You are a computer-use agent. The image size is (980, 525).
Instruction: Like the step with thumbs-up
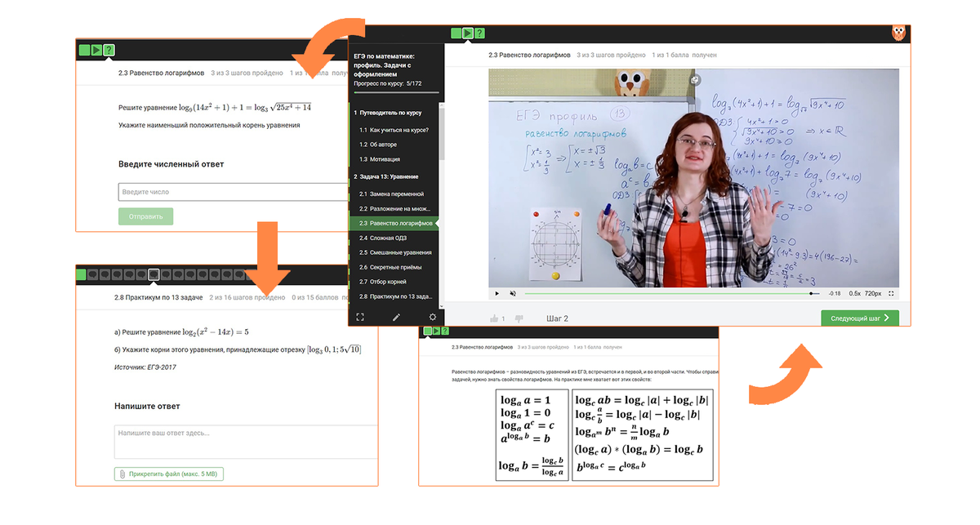pyautogui.click(x=495, y=318)
